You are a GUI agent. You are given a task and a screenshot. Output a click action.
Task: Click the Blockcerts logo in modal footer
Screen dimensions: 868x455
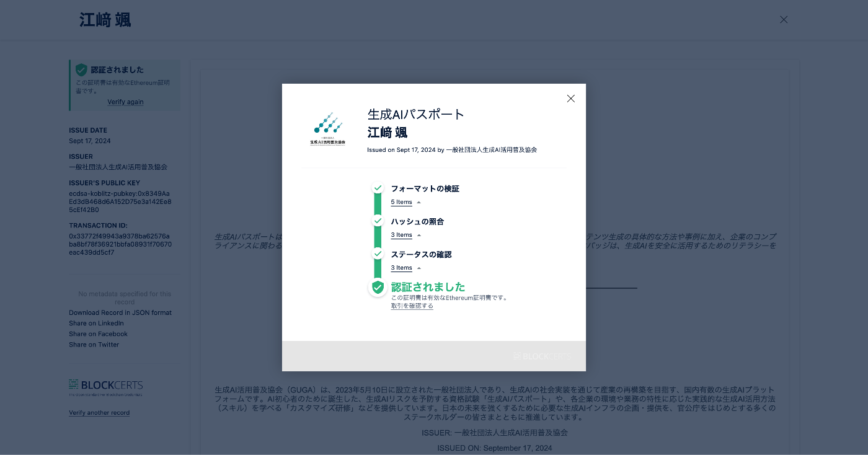[x=542, y=356]
